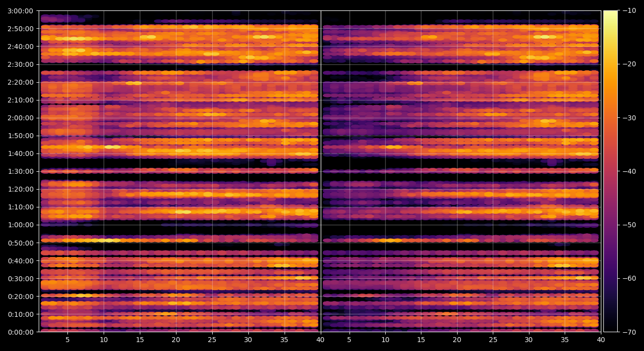This screenshot has width=644, height=351.
Task: Click the −70 colorbar tick label
Action: click(629, 332)
